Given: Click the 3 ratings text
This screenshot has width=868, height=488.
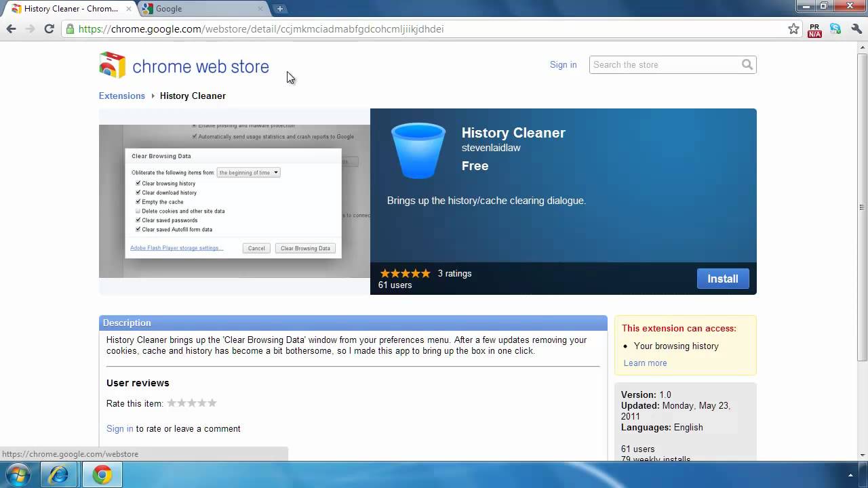Looking at the screenshot, I should [454, 273].
